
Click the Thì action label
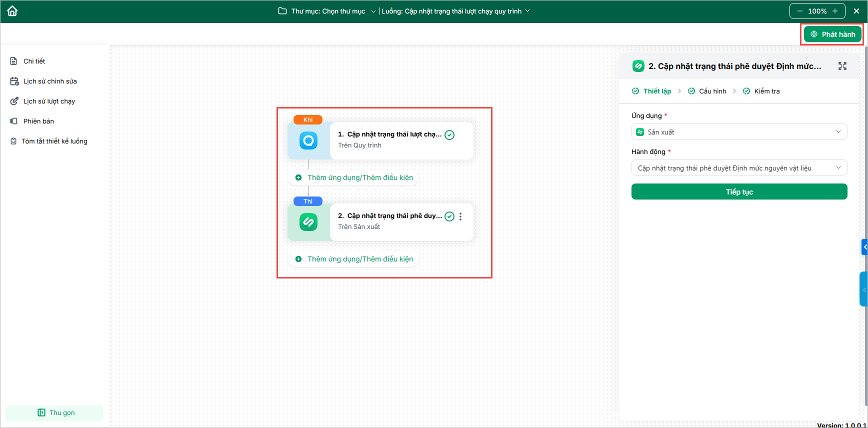[308, 201]
